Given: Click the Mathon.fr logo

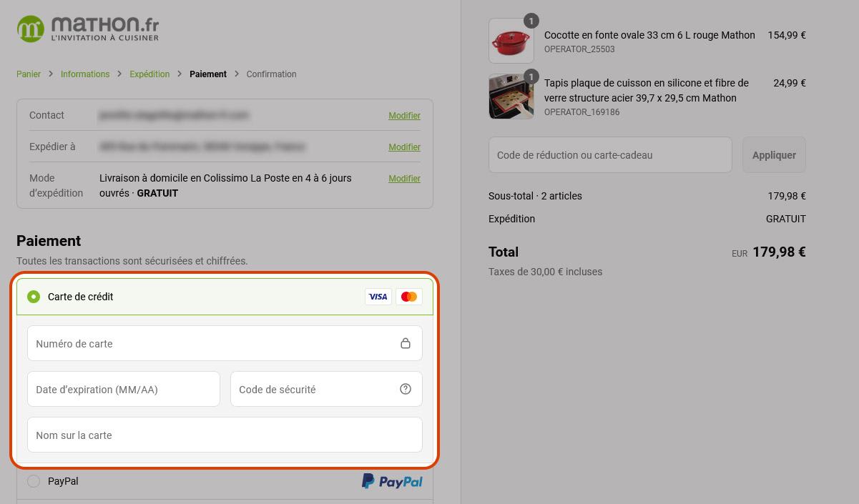Looking at the screenshot, I should [x=87, y=29].
